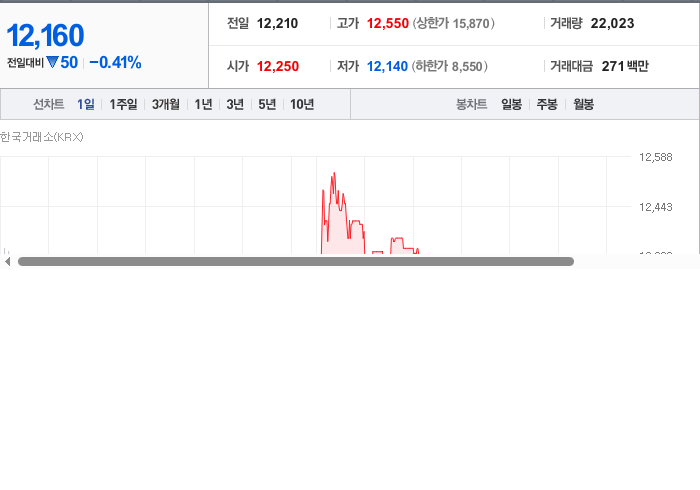Image resolution: width=700 pixels, height=490 pixels.
Task: Click the 12,443 axis label
Action: click(x=655, y=207)
